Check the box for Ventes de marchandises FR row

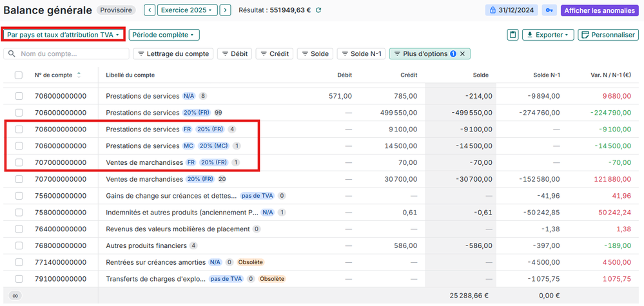[19, 162]
